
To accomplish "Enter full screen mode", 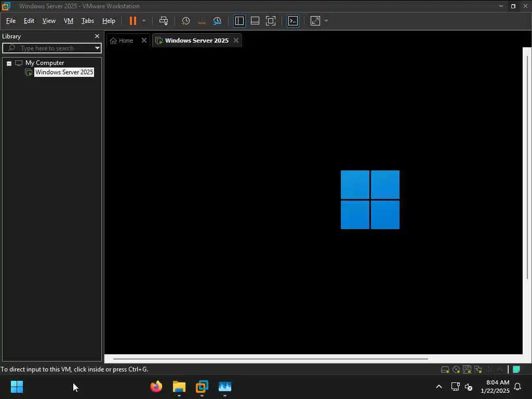I will pyautogui.click(x=270, y=21).
